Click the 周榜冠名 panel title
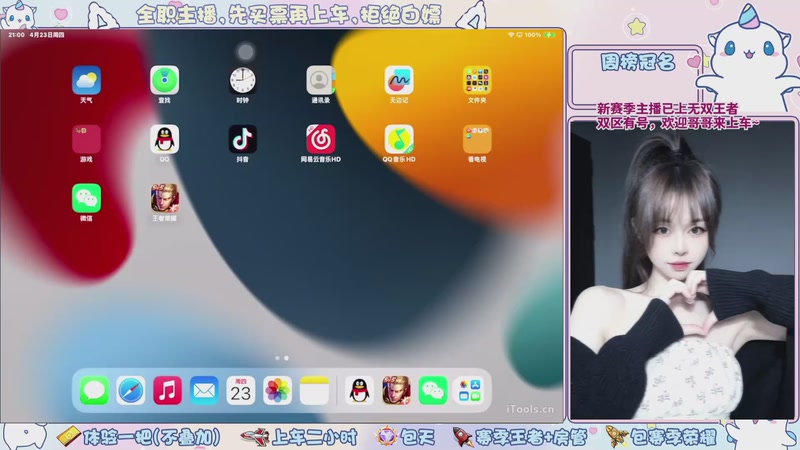Screen dimensions: 800x450 point(638,62)
